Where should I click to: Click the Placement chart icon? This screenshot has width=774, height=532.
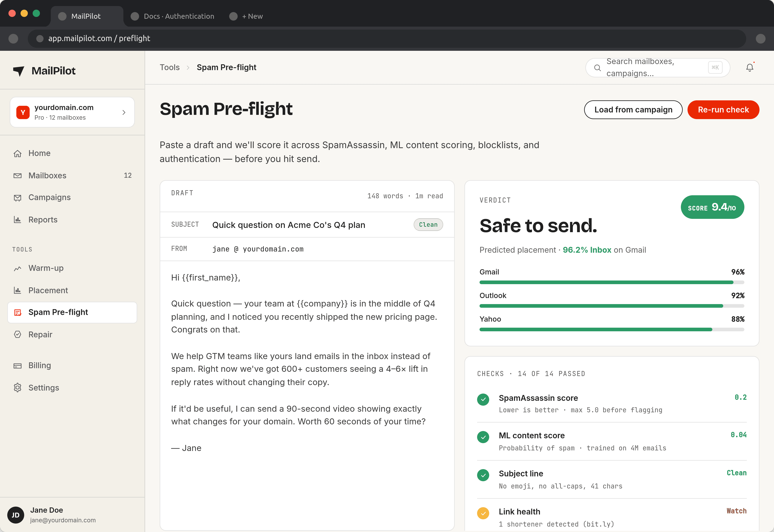tap(18, 290)
